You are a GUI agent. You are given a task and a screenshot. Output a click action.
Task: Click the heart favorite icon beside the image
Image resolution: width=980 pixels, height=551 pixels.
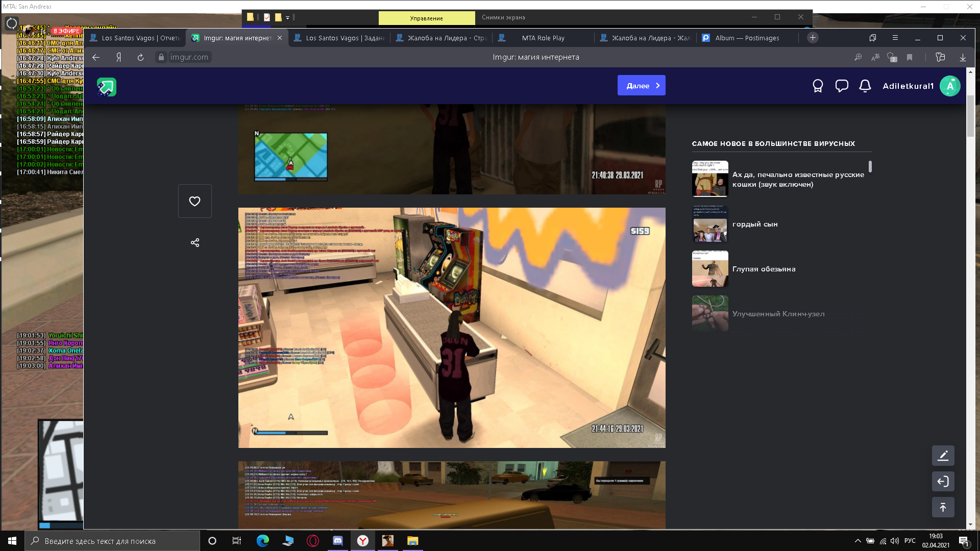[x=194, y=201]
